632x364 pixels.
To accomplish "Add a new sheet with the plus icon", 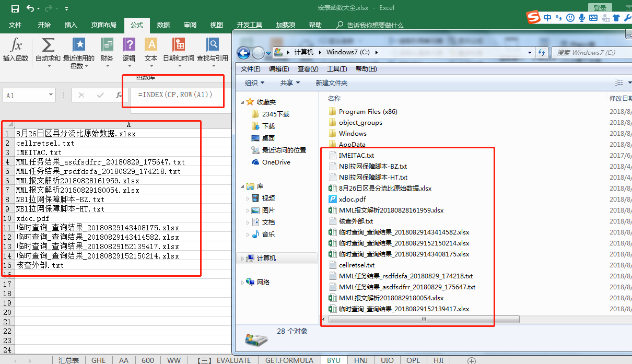I will click(x=472, y=360).
